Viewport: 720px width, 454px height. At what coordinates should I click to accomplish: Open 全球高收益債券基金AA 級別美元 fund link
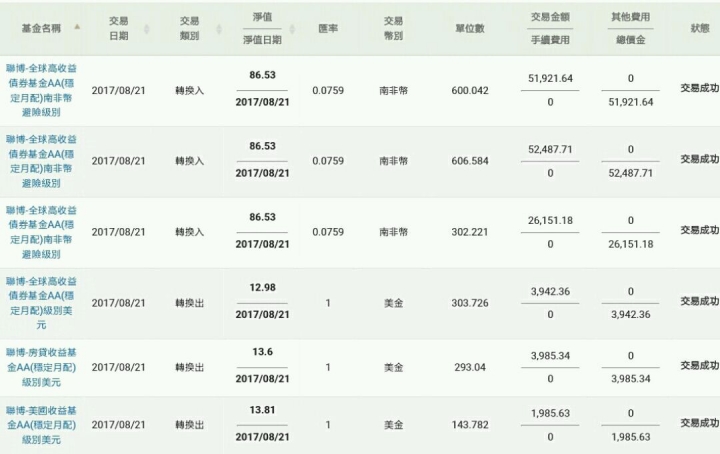click(x=41, y=303)
